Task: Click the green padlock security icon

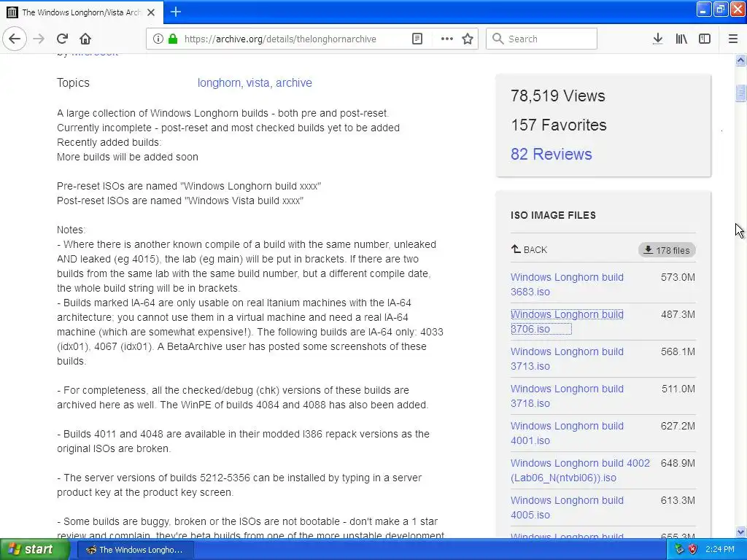Action: [x=173, y=39]
